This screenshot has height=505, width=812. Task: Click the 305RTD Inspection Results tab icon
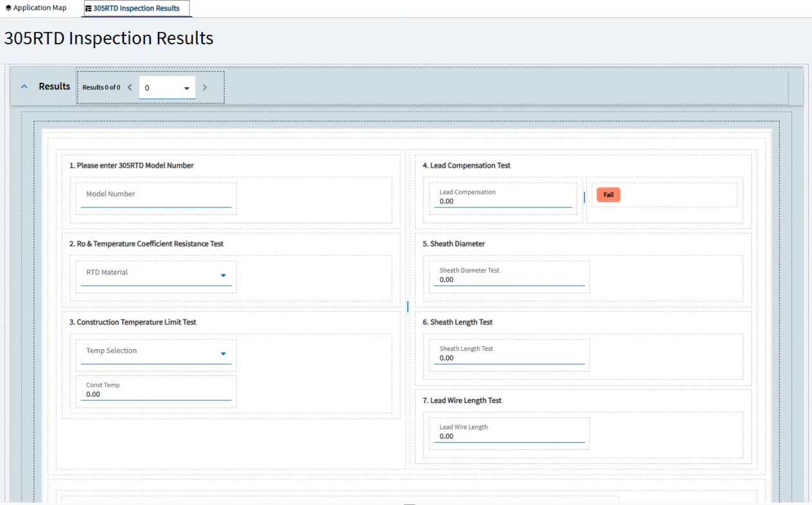(x=89, y=9)
